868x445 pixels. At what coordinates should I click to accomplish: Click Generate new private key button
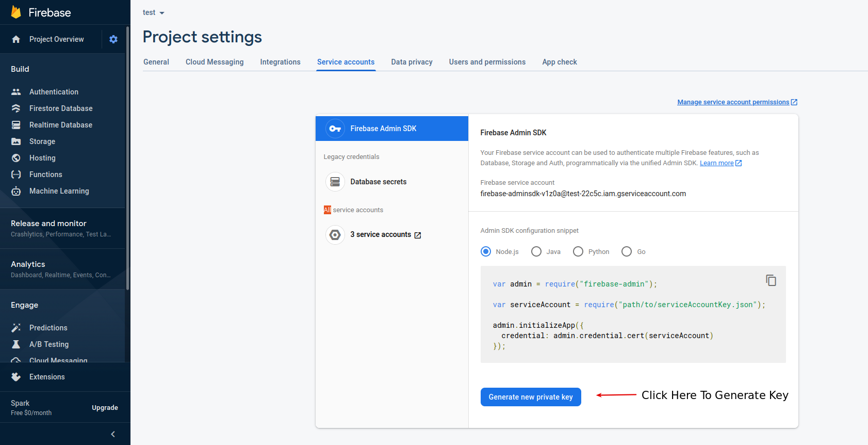click(531, 397)
